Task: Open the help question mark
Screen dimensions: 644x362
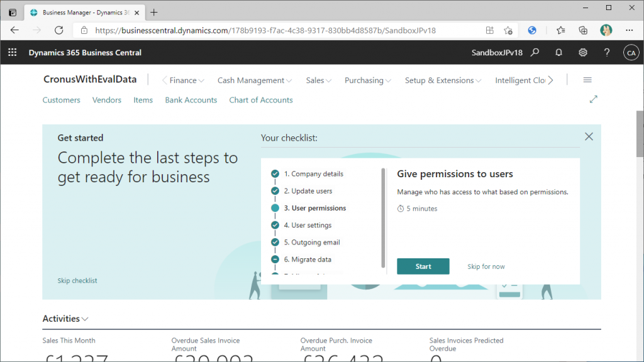Action: pos(607,53)
